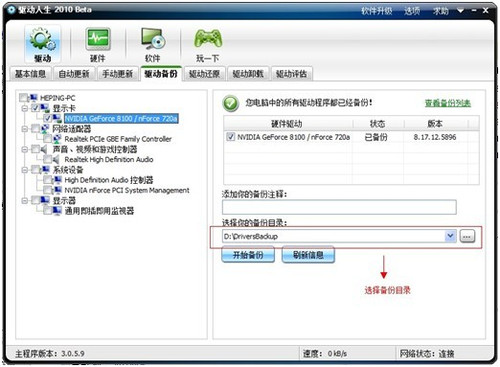500x367 pixels.
Task: Collapse the 网络适配器 tree node
Action: pos(25,129)
